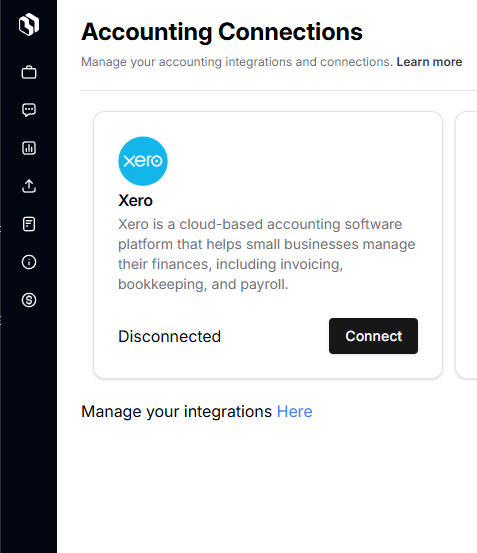
Task: Click the Connect button for Xero
Action: tap(373, 336)
